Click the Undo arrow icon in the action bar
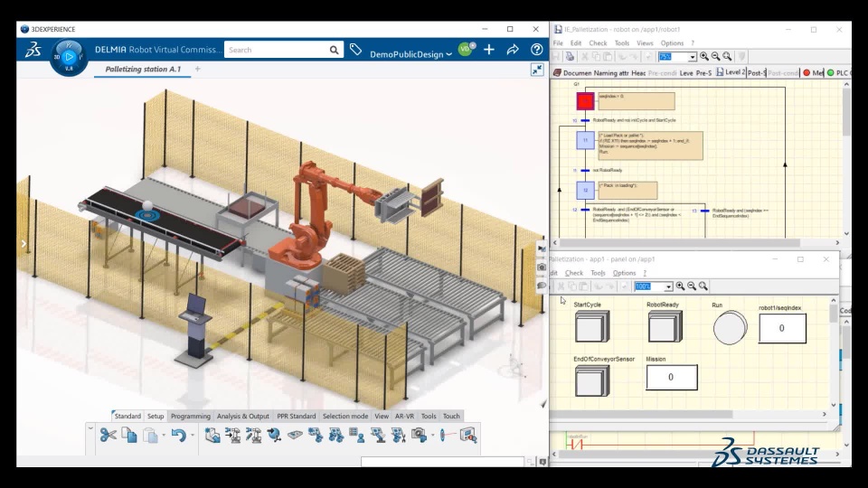 [178, 436]
